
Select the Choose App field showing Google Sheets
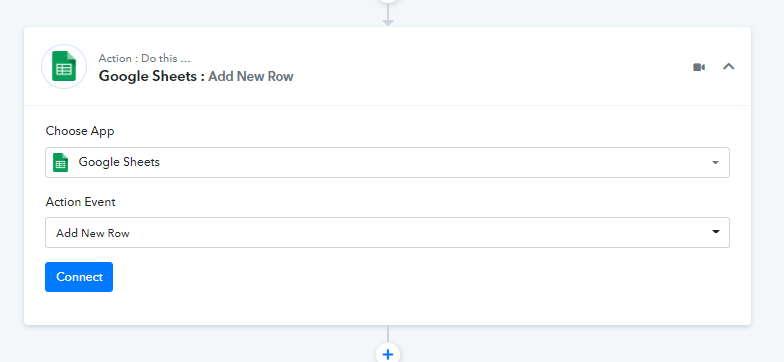(x=388, y=162)
